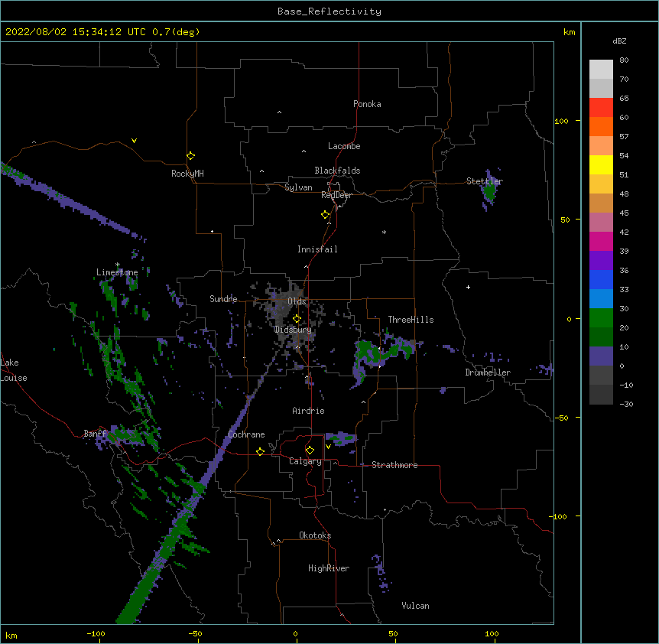This screenshot has width=659, height=644.
Task: Pick the blue 33-36 dBZ legend swatch
Action: click(x=601, y=279)
